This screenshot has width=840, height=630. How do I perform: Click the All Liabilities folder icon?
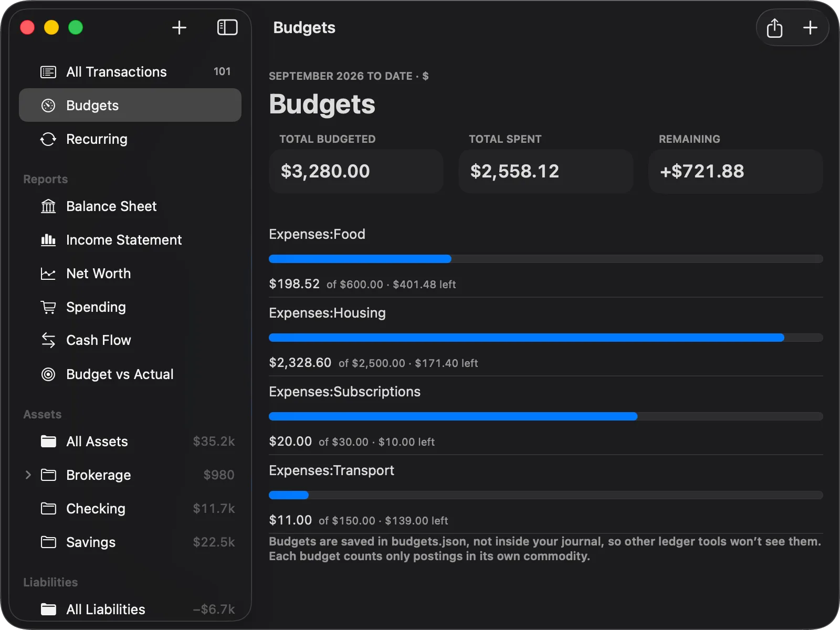coord(48,610)
